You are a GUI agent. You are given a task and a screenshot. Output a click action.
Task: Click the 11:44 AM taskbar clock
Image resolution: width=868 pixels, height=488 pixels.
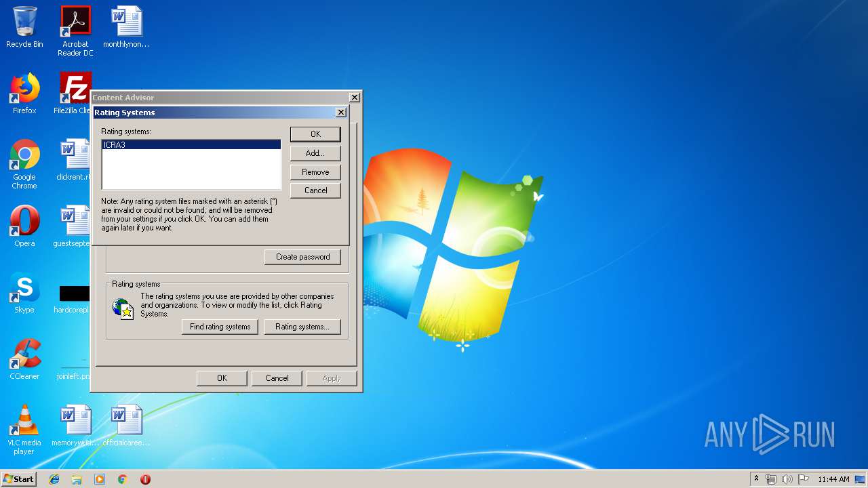click(x=833, y=479)
